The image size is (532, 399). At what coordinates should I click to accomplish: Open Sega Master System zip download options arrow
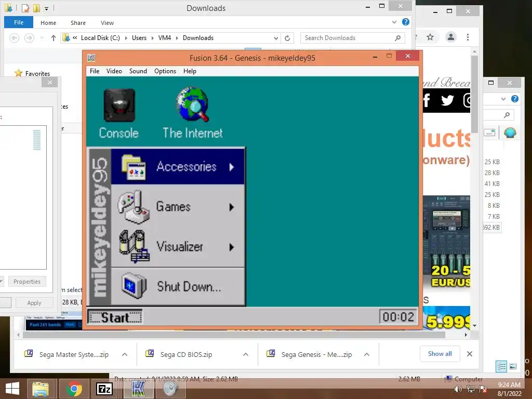coord(125,354)
